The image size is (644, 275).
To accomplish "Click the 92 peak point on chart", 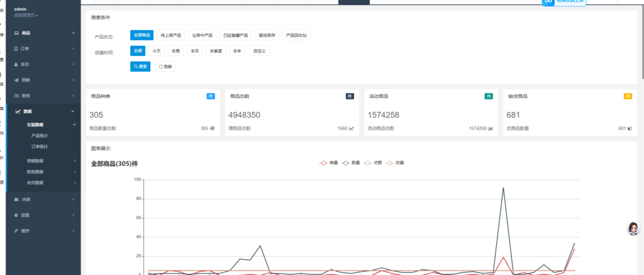I will 503,188.
